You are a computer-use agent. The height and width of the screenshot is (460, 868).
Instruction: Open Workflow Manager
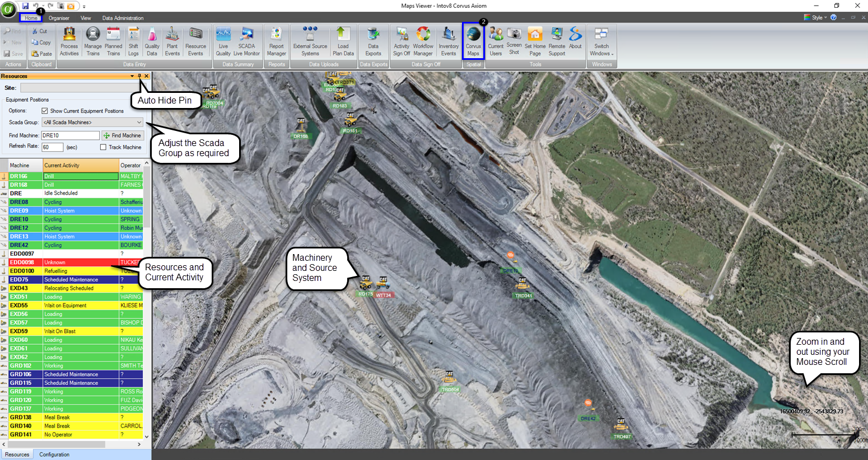pos(423,41)
